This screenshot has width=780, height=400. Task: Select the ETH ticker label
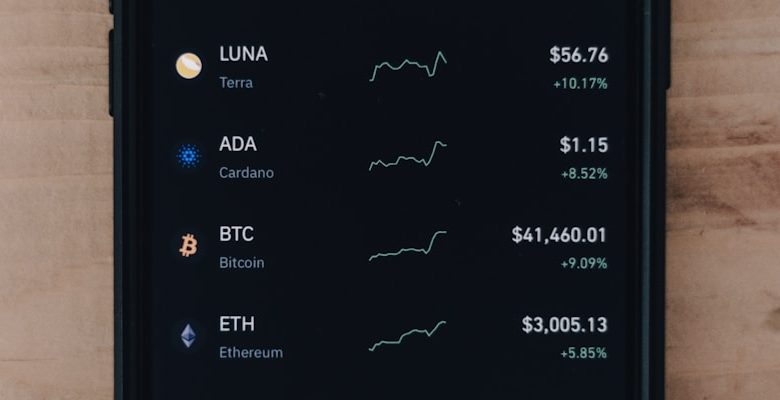[237, 324]
